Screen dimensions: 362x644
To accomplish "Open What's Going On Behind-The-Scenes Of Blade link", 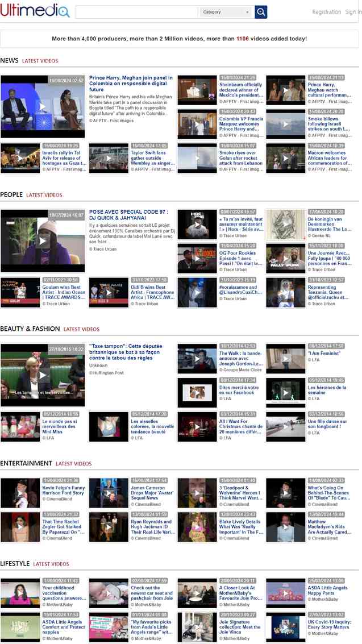I will tap(330, 493).
